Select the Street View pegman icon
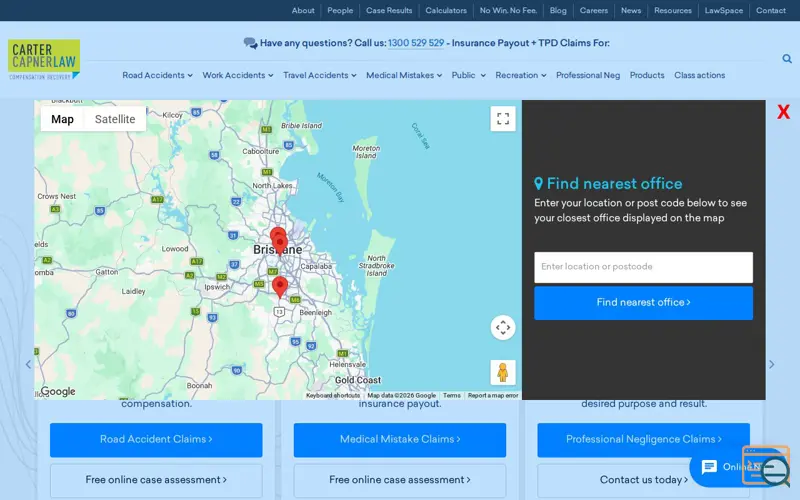Viewport: 800px width, 500px height. [x=503, y=372]
